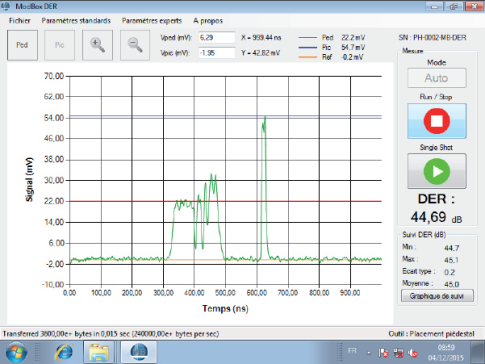Open Paramètres experts menu
Viewport: 485px width, 364px height.
coord(152,21)
